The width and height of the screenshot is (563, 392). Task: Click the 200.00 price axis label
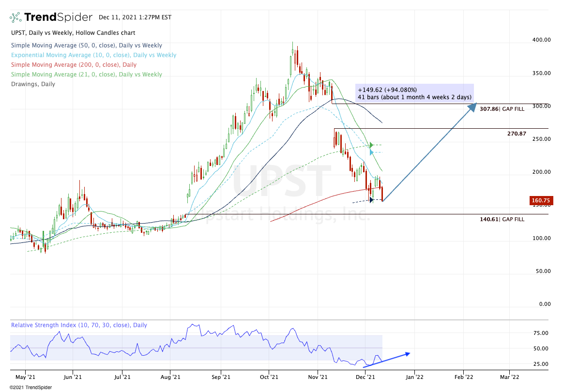541,172
